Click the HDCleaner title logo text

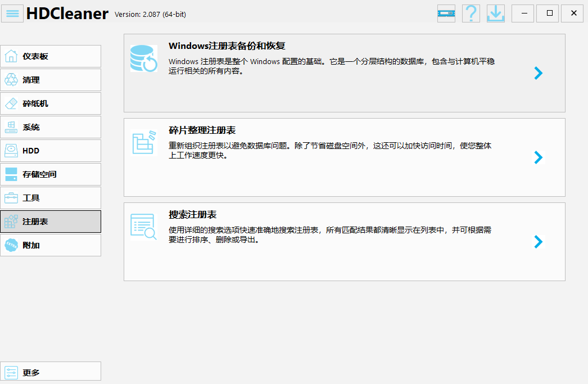point(67,14)
